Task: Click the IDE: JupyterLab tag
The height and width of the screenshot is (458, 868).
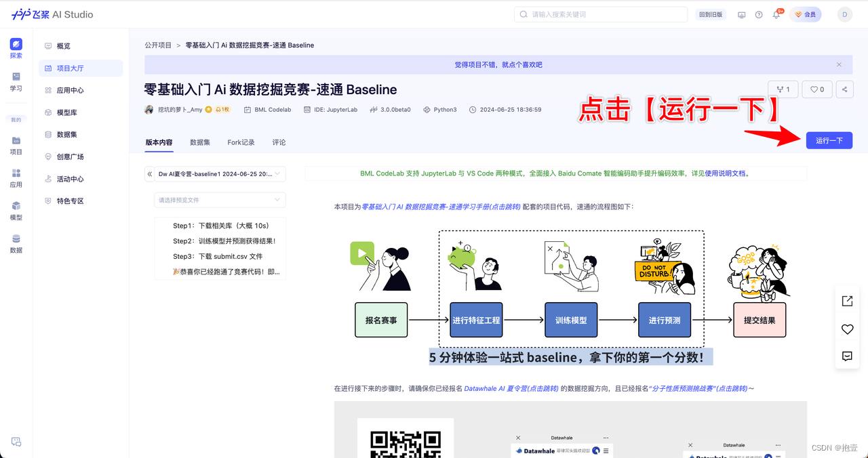Action: pos(332,109)
